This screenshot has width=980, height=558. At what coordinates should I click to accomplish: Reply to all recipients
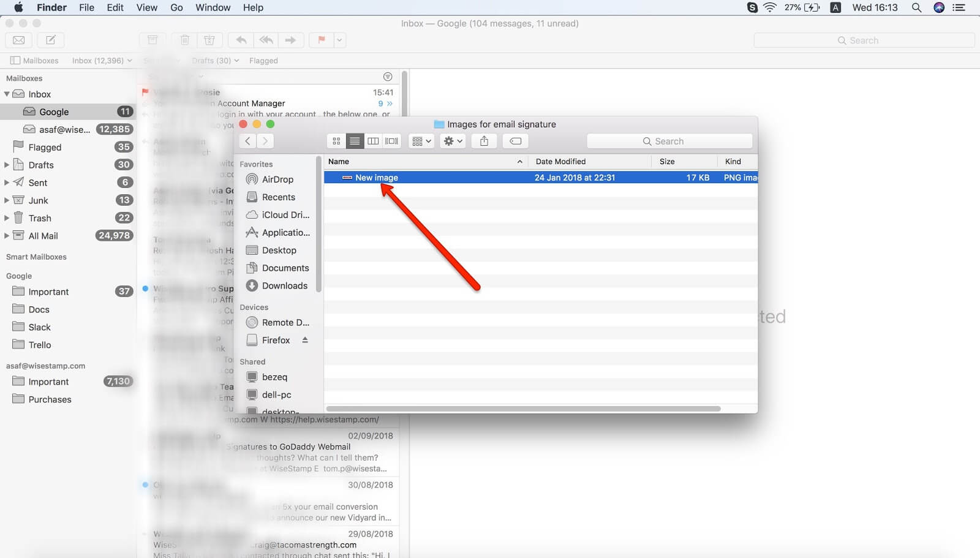(266, 40)
